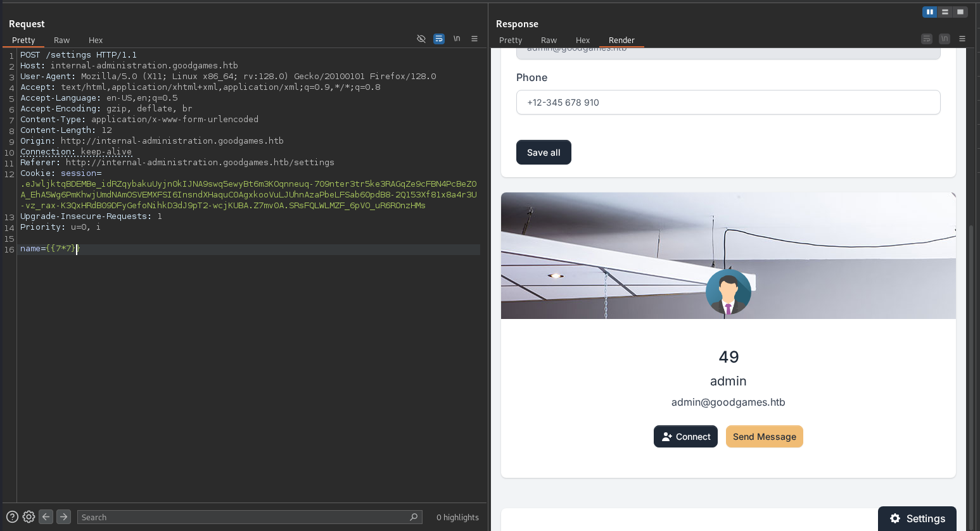
Task: Click the User-Agent header line
Action: (x=228, y=77)
